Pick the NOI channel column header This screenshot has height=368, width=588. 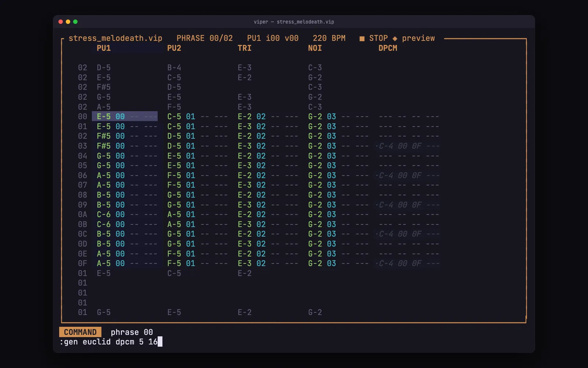pos(315,48)
